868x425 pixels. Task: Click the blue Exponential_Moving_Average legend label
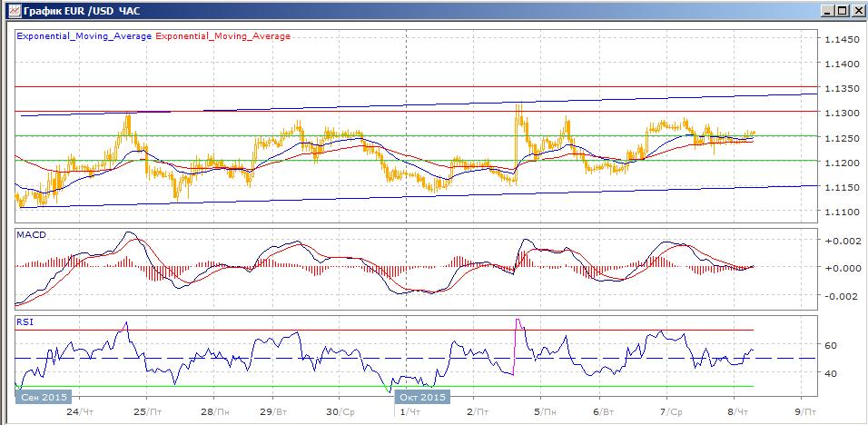84,36
